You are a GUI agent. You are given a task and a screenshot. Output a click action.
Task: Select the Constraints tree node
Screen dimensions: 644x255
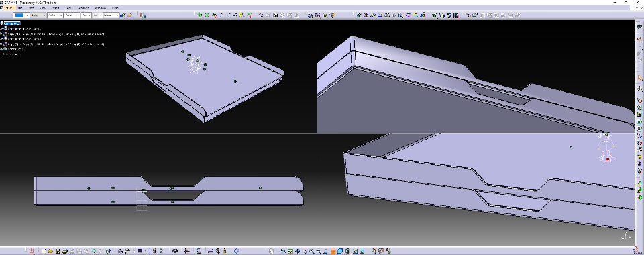point(15,49)
